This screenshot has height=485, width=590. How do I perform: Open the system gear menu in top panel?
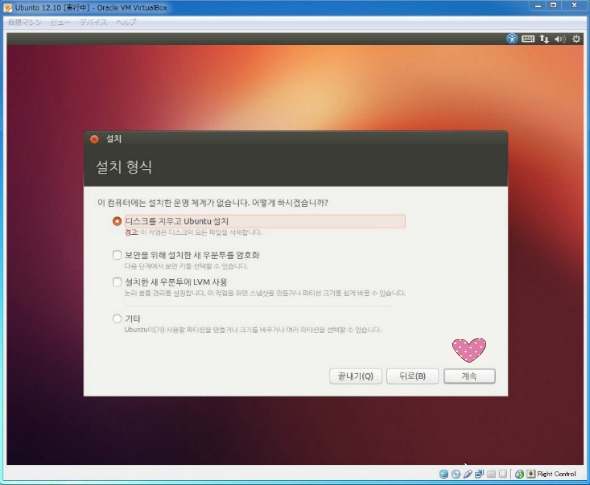(x=576, y=39)
